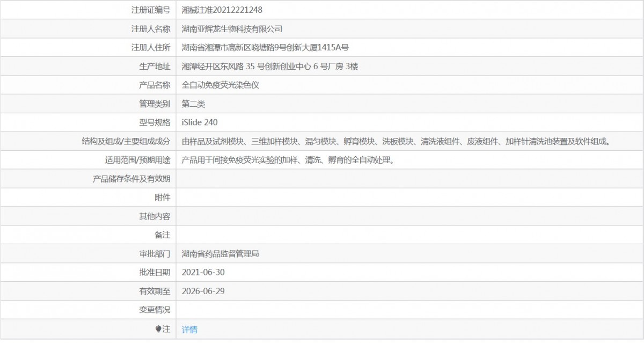
Task: Click the 变更情况 label
Action: coord(155,310)
